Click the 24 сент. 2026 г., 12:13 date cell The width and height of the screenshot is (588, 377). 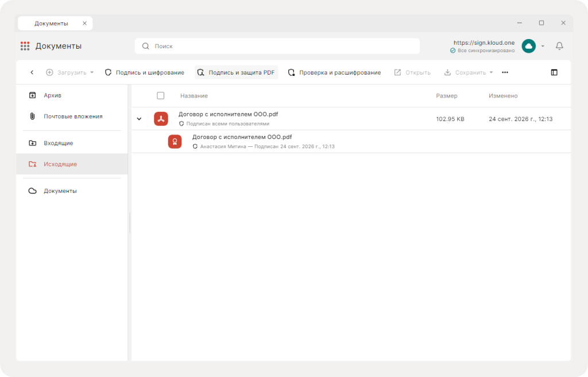pyautogui.click(x=520, y=119)
